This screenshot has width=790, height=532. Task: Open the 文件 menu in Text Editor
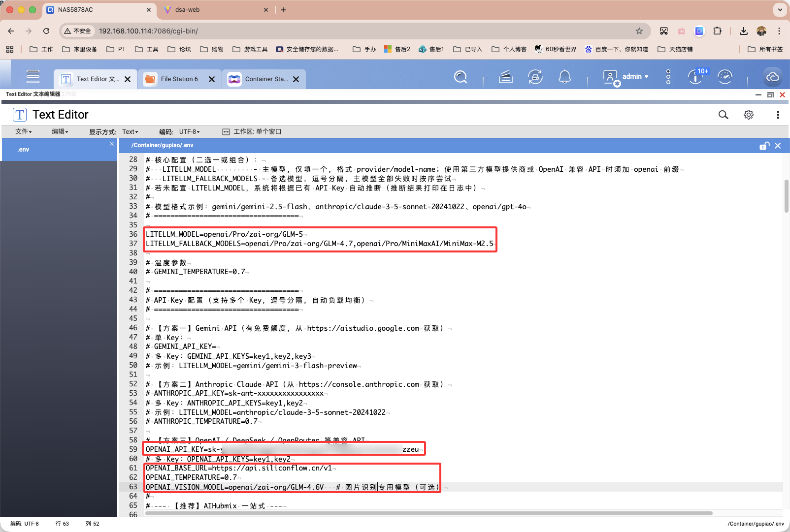pos(23,131)
